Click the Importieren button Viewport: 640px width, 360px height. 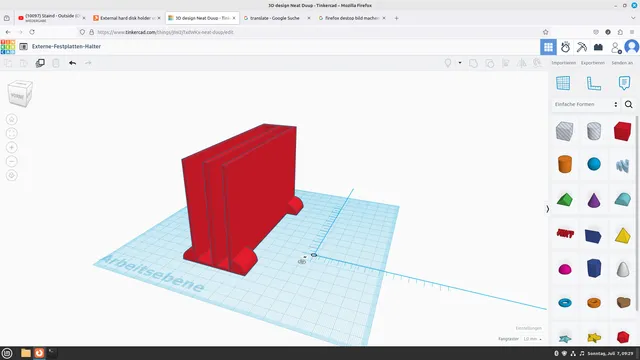pos(563,63)
